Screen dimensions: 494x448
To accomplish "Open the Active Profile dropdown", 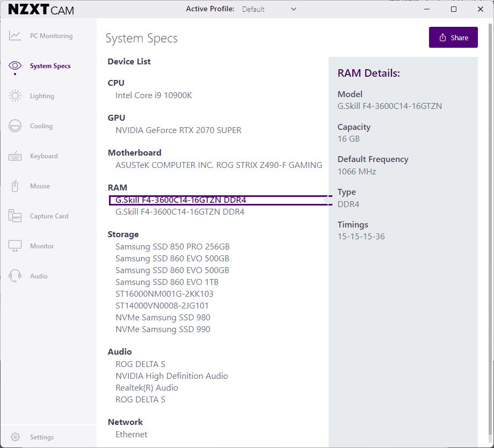I will (x=269, y=9).
